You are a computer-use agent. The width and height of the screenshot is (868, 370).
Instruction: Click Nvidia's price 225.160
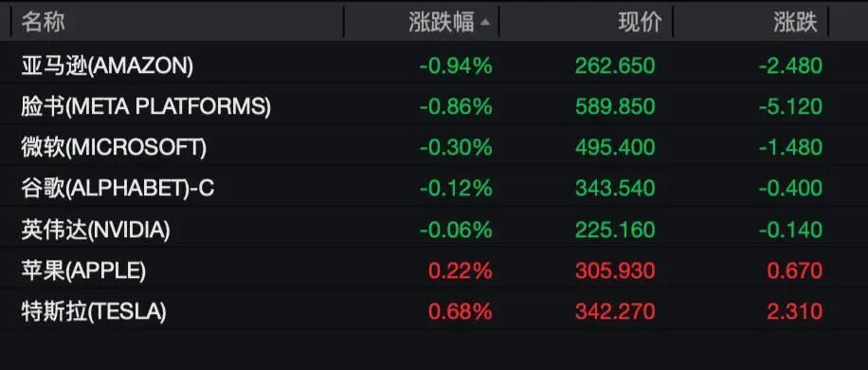[615, 230]
